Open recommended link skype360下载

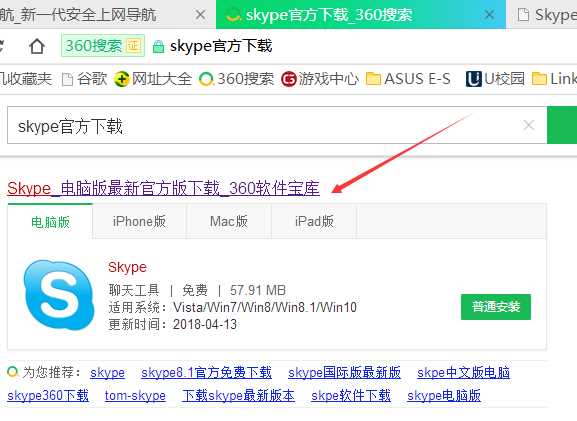coord(48,396)
